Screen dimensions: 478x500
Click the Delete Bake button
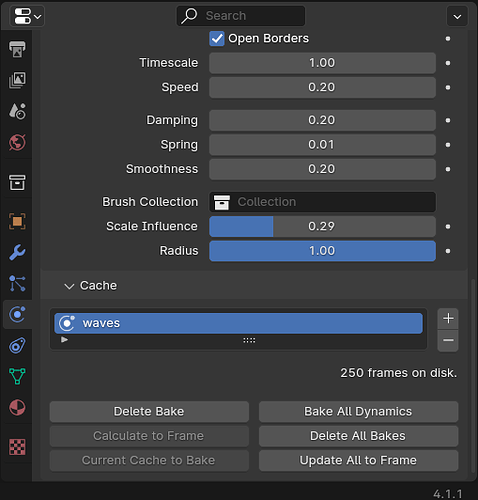click(x=149, y=412)
